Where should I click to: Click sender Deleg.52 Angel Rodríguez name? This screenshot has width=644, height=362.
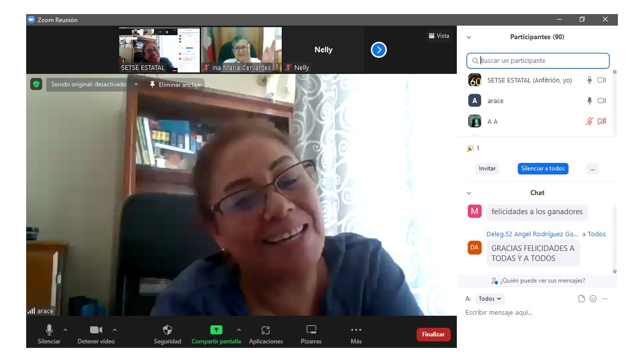(x=532, y=234)
